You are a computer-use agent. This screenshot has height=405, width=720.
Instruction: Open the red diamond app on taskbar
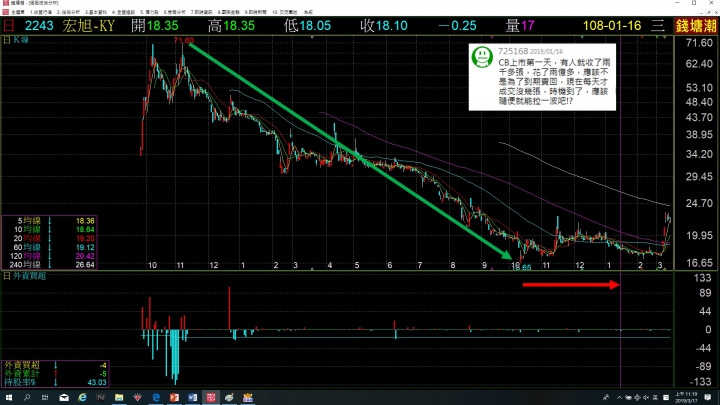(137, 397)
